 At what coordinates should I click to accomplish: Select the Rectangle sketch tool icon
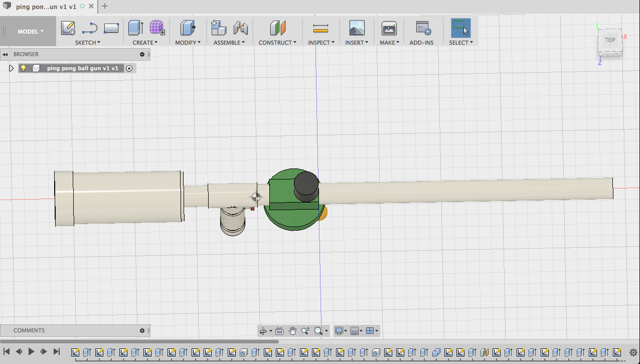pyautogui.click(x=111, y=28)
